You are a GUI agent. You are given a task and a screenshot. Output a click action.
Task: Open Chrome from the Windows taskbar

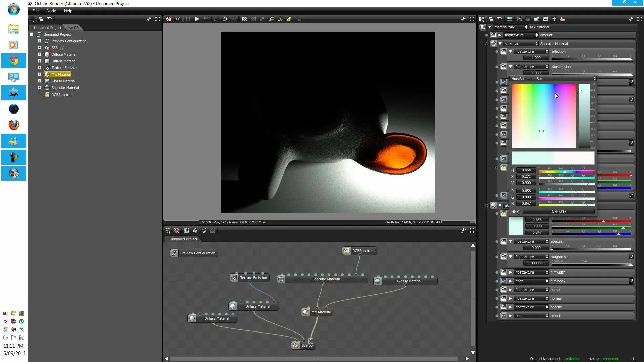pyautogui.click(x=14, y=61)
